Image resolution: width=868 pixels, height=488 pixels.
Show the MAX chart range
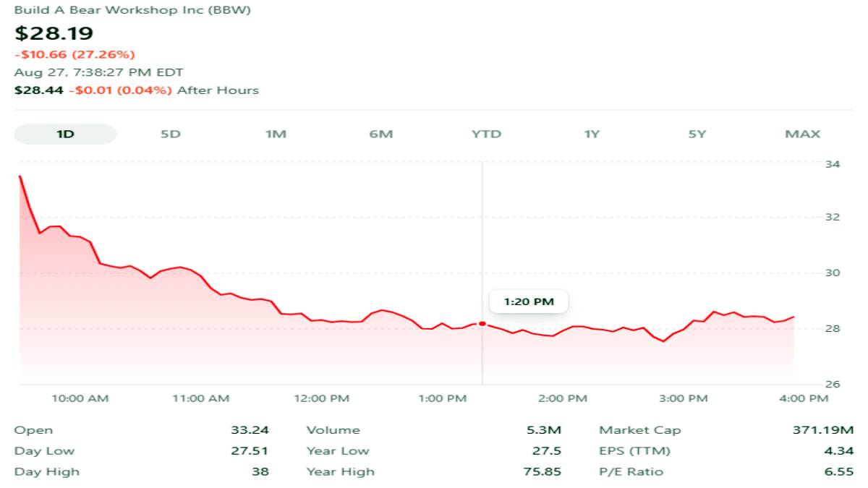click(802, 134)
